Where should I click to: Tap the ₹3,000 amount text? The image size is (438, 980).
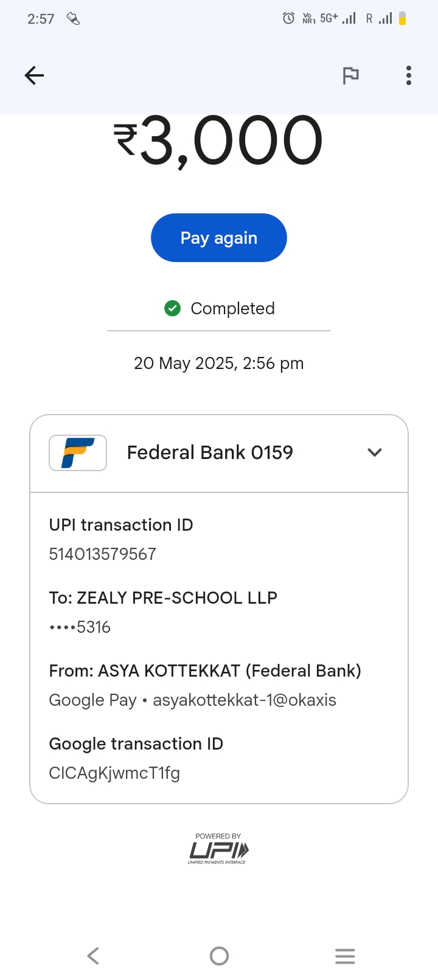pyautogui.click(x=219, y=141)
